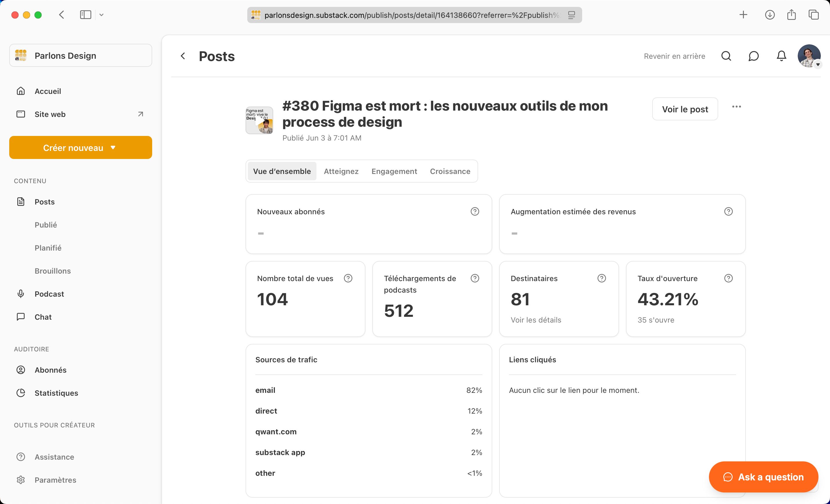Image resolution: width=830 pixels, height=504 pixels.
Task: Click the 104 total views value
Action: 272,299
